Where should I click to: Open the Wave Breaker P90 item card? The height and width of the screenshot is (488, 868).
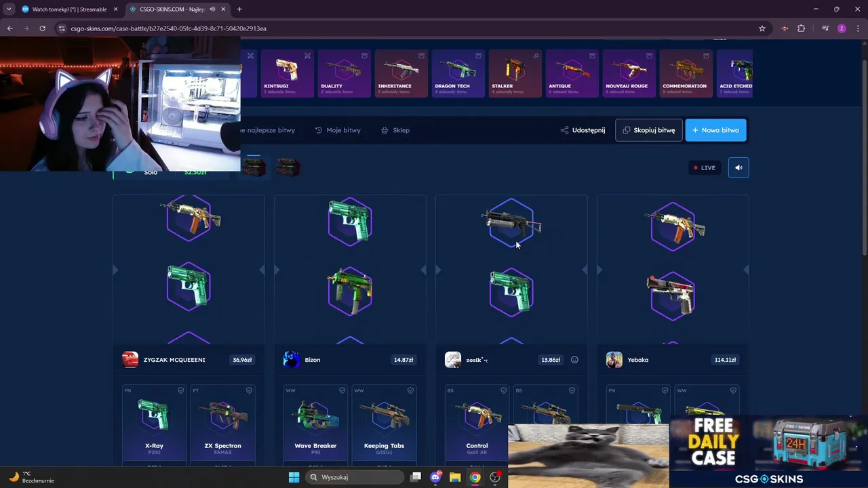tap(315, 426)
